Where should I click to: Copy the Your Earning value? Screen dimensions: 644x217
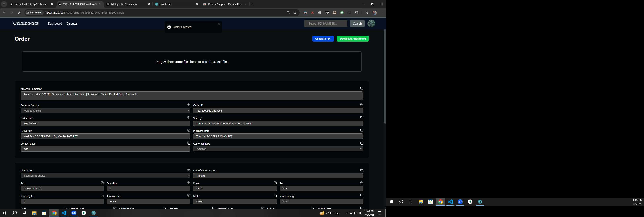pyautogui.click(x=361, y=196)
